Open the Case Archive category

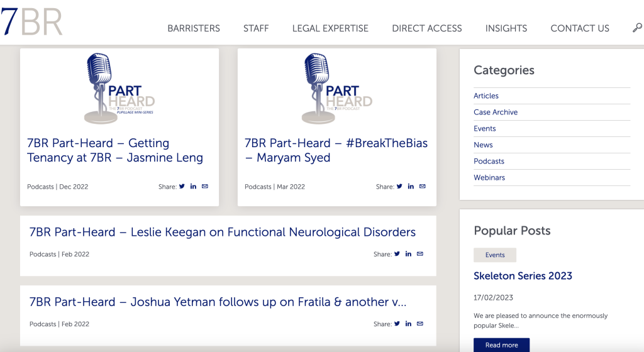coord(496,112)
